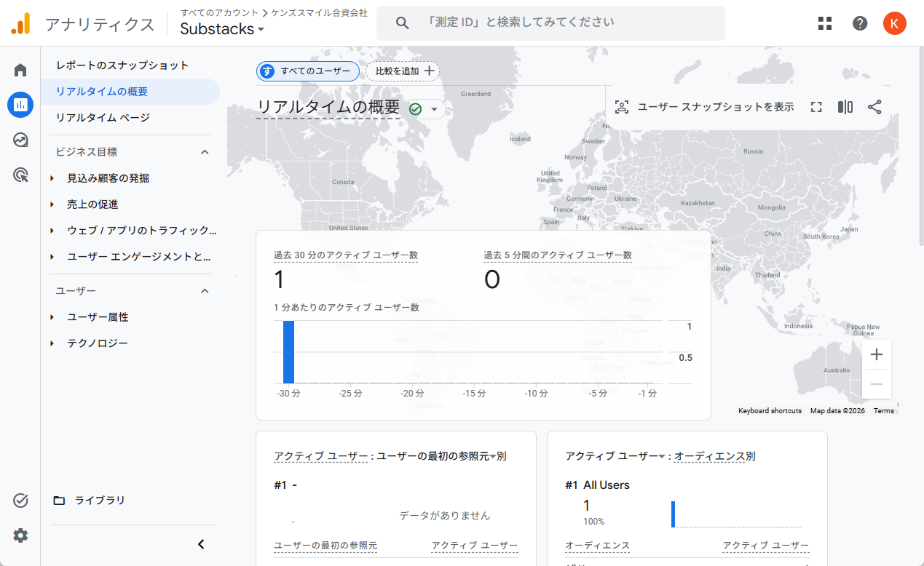Collapse the navigation panel arrow
Screen dimensions: 924x566
202,544
